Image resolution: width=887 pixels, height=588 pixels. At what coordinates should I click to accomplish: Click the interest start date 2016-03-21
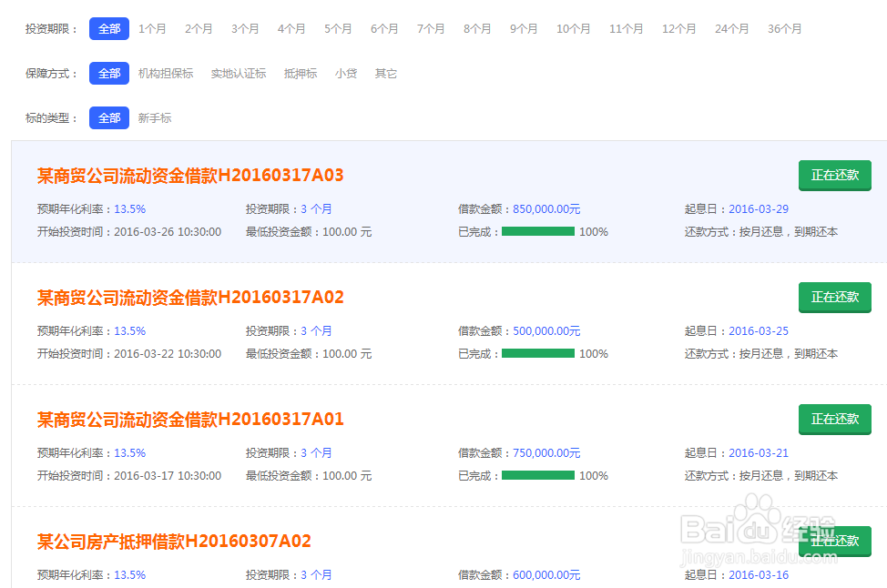759,453
